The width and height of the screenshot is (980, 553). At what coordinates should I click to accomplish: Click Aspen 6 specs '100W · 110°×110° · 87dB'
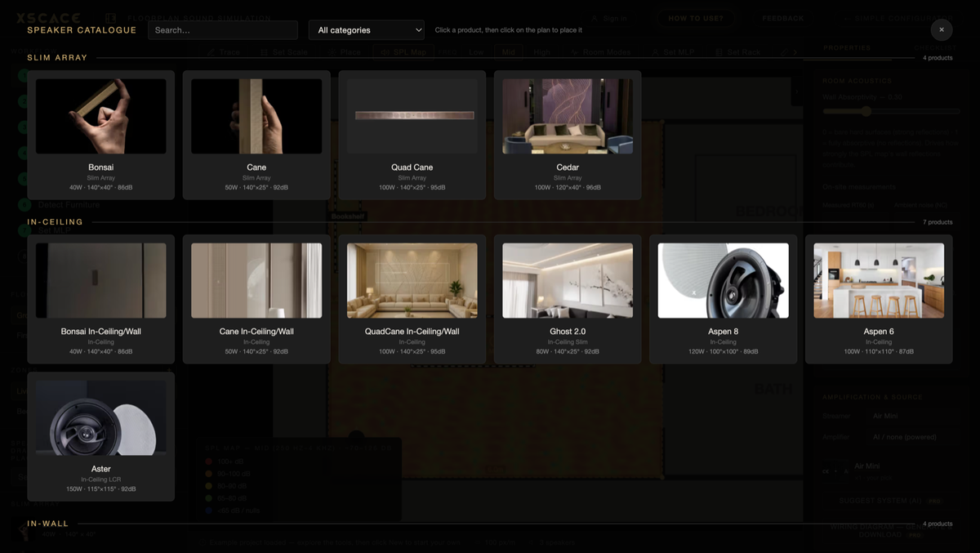pos(879,352)
